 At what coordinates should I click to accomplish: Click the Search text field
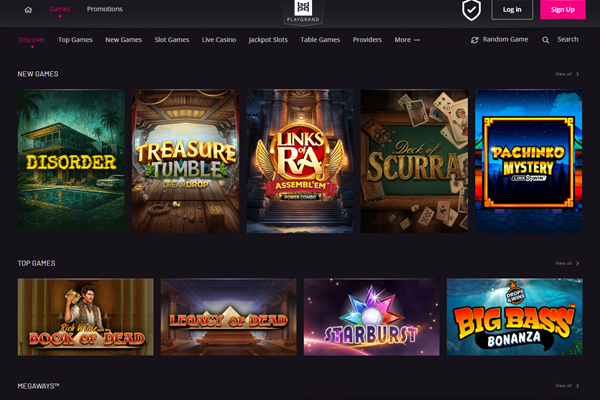point(568,39)
